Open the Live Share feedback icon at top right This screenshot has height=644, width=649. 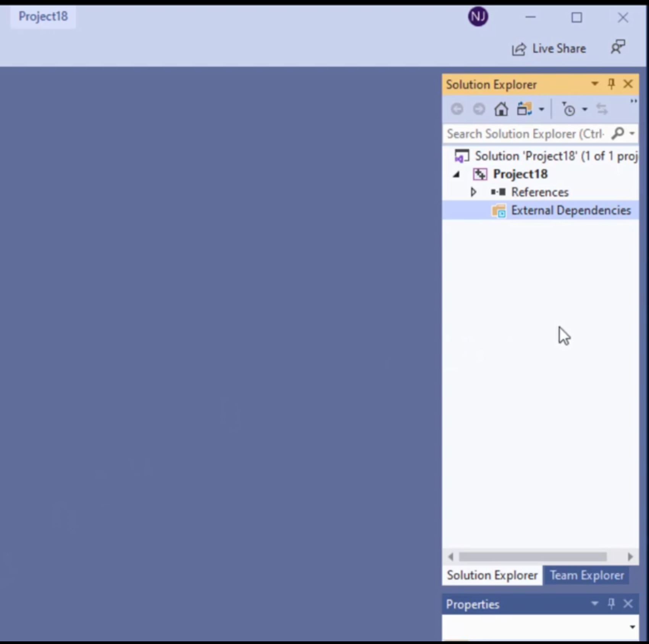click(618, 48)
